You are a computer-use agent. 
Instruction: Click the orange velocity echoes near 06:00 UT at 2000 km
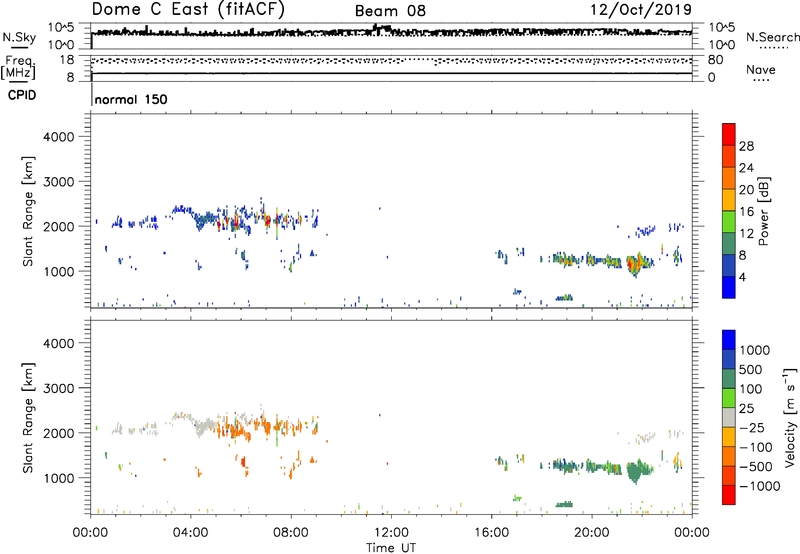pyautogui.click(x=236, y=429)
